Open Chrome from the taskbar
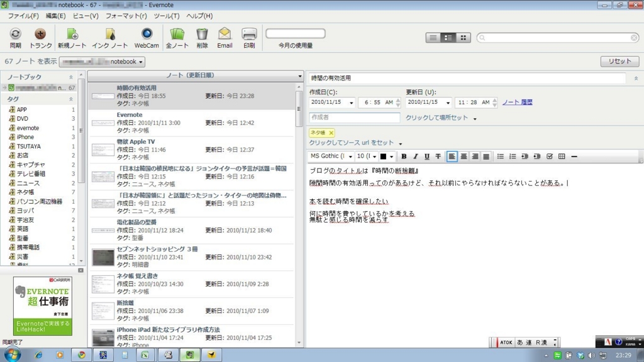Viewport: 644px width, 362px height. tap(81, 355)
